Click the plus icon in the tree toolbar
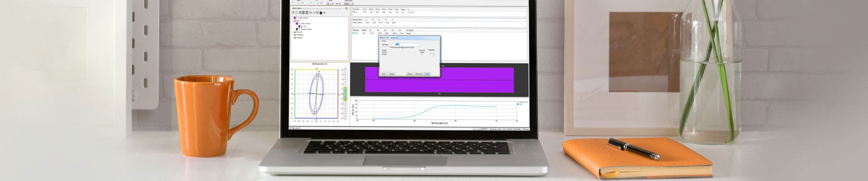The image size is (868, 181). pos(324,13)
